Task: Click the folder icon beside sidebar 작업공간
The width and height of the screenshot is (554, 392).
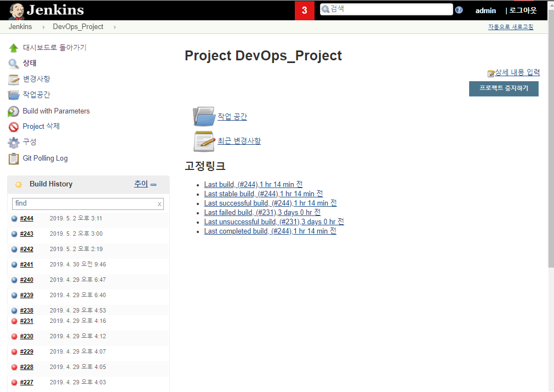Action: click(x=14, y=95)
